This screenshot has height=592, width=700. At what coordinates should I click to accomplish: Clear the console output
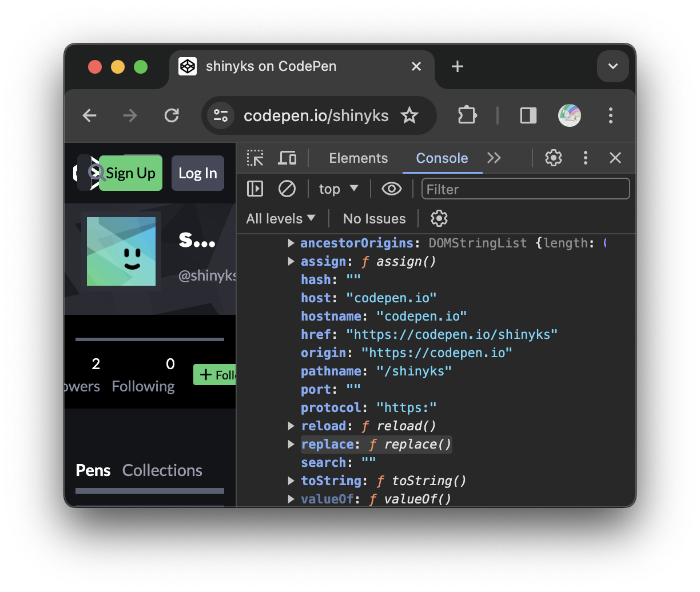point(287,189)
